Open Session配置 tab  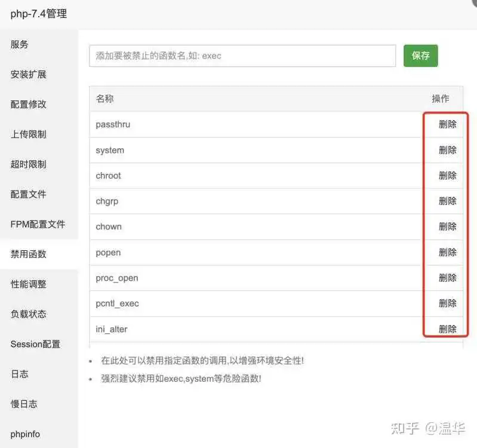click(35, 344)
